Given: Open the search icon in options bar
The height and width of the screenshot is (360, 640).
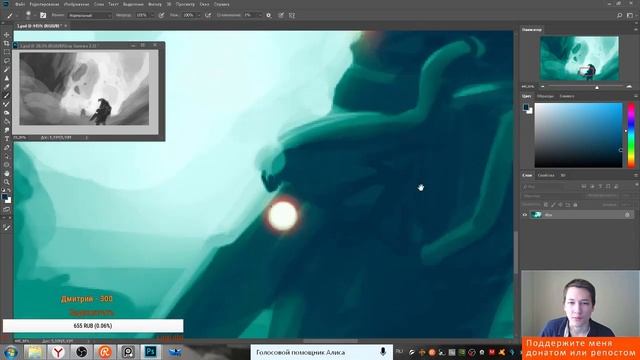Looking at the screenshot, I should click(x=620, y=15).
